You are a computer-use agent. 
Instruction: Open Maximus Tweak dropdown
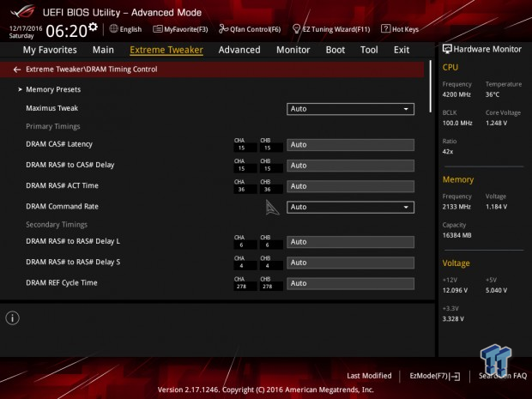350,109
